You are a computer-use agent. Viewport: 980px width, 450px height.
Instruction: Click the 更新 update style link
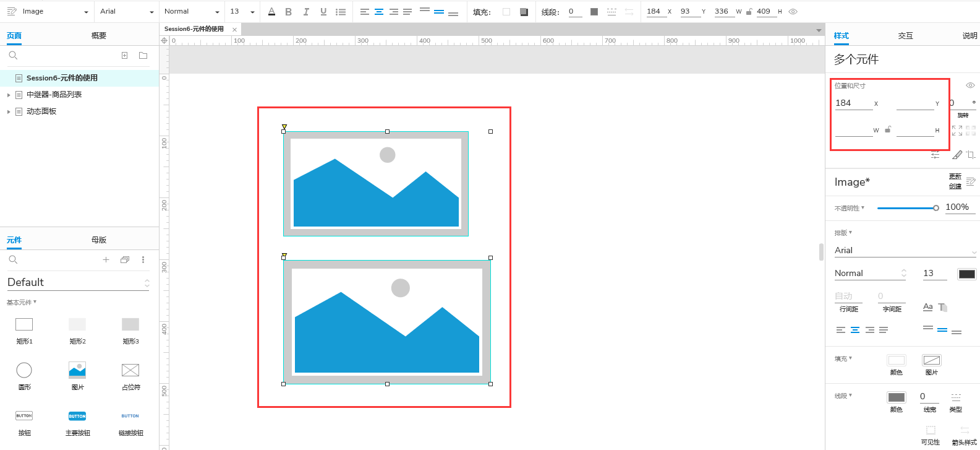(955, 177)
